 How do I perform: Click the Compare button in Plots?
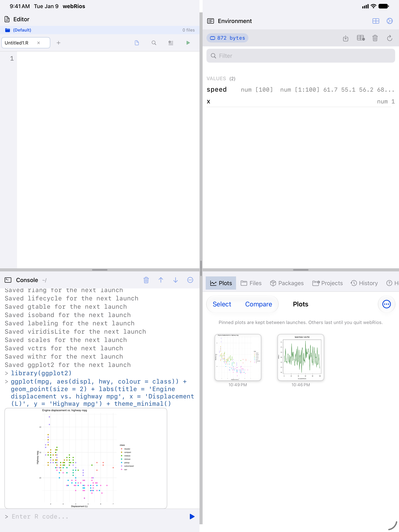tap(258, 304)
